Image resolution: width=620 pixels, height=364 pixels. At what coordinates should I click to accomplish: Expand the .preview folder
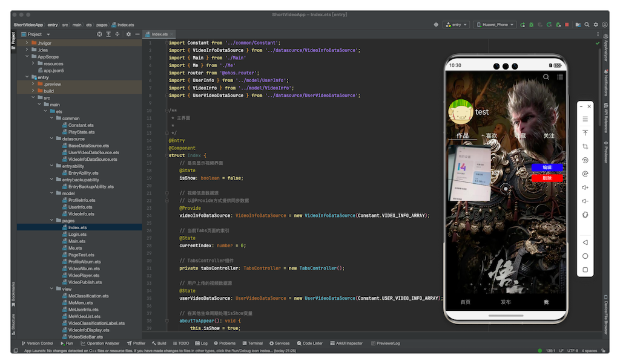coord(33,83)
